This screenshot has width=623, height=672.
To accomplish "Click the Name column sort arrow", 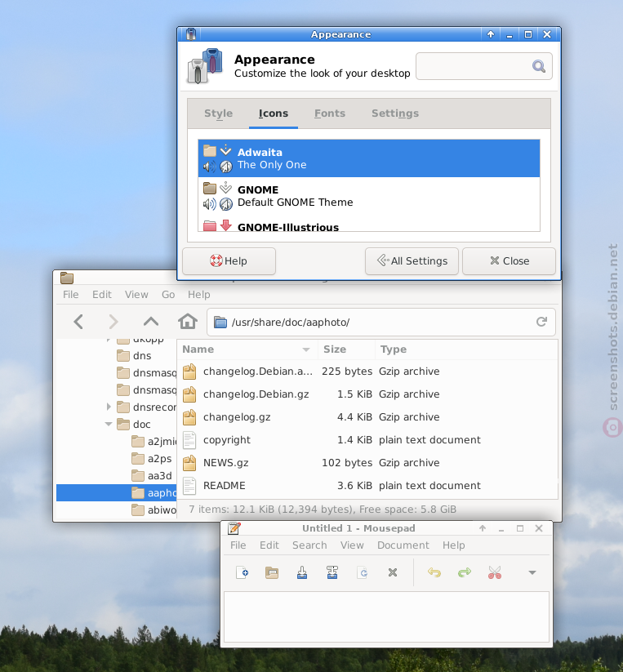I will pyautogui.click(x=306, y=349).
